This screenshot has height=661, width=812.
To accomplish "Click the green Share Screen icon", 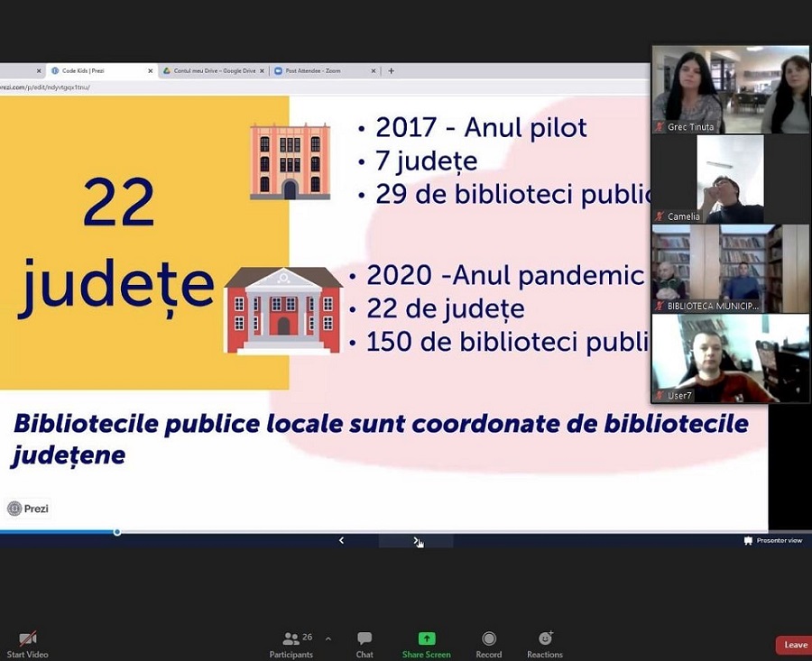I will point(425,638).
